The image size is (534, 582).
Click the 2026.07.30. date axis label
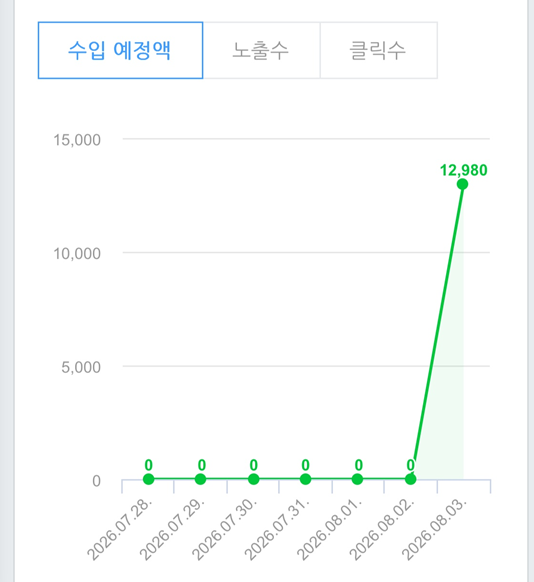[x=225, y=529]
